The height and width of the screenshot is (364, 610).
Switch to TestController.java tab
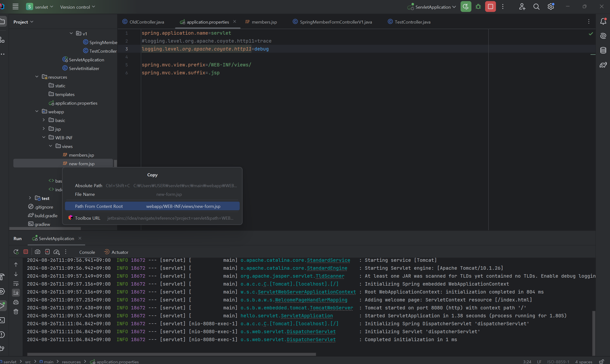tap(409, 22)
